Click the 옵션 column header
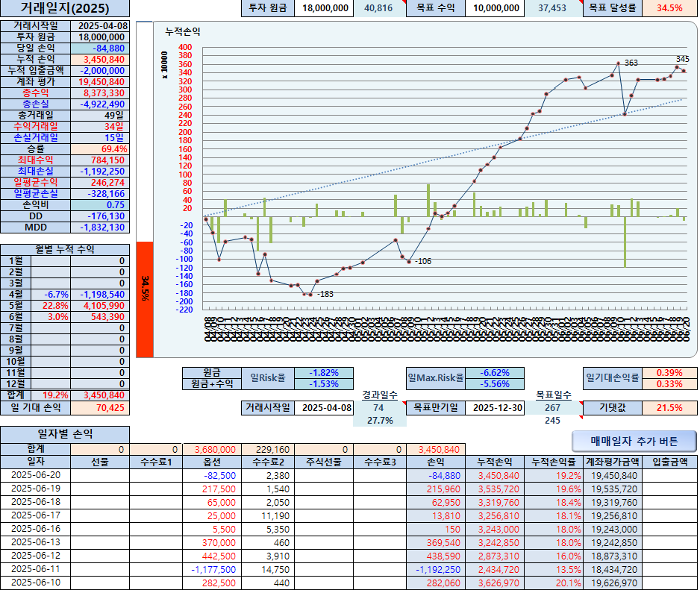Viewport: 700px width, 590px height. coord(212,462)
